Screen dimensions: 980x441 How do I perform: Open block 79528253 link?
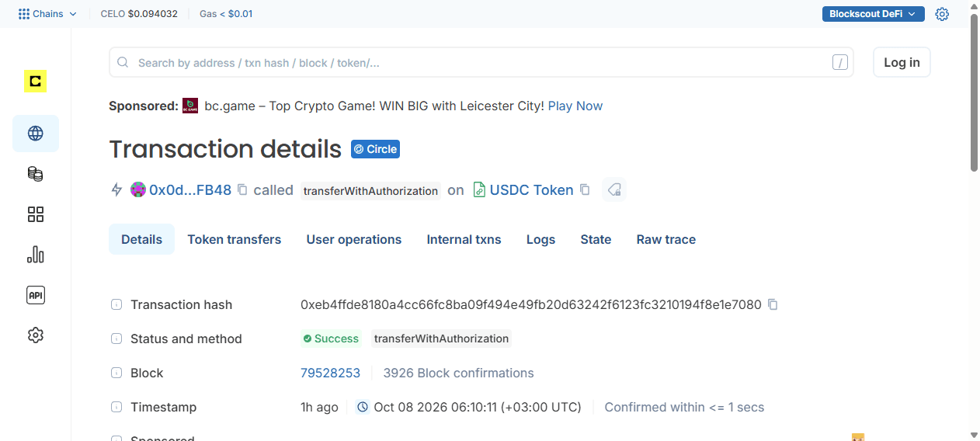tap(331, 373)
